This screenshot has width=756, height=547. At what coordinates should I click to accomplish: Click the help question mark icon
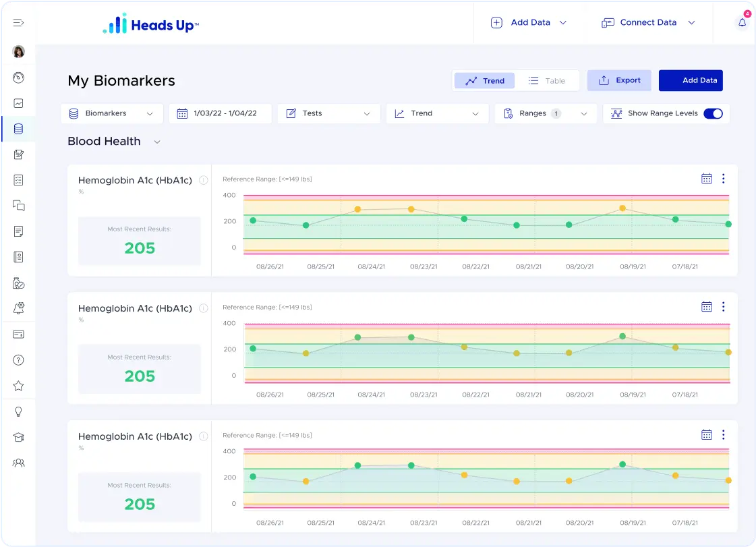tap(19, 360)
